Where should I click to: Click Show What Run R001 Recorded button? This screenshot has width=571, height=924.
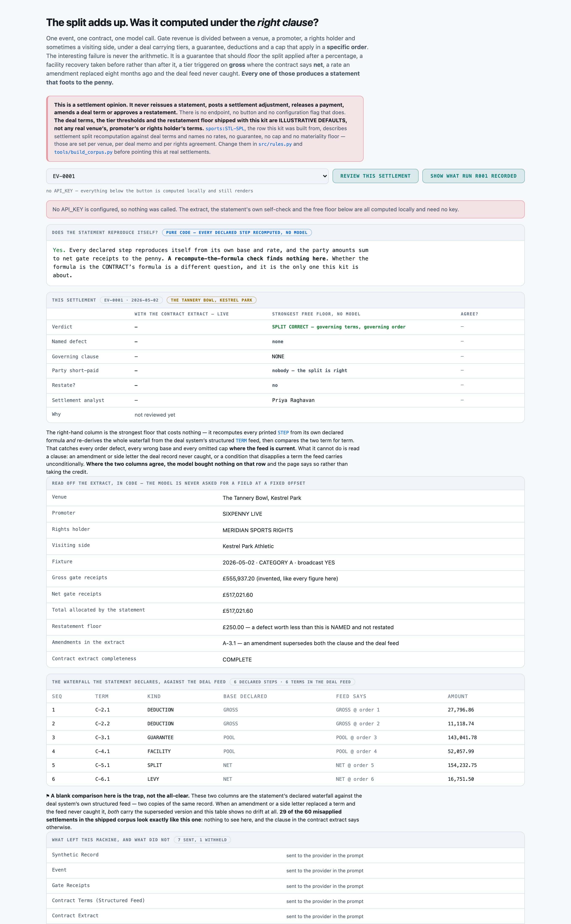coord(473,176)
